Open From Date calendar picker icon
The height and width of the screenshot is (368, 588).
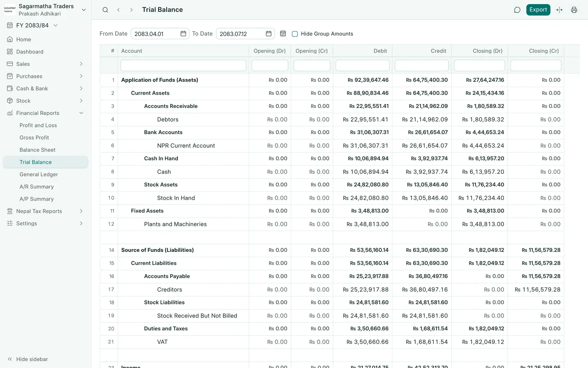[x=183, y=34]
